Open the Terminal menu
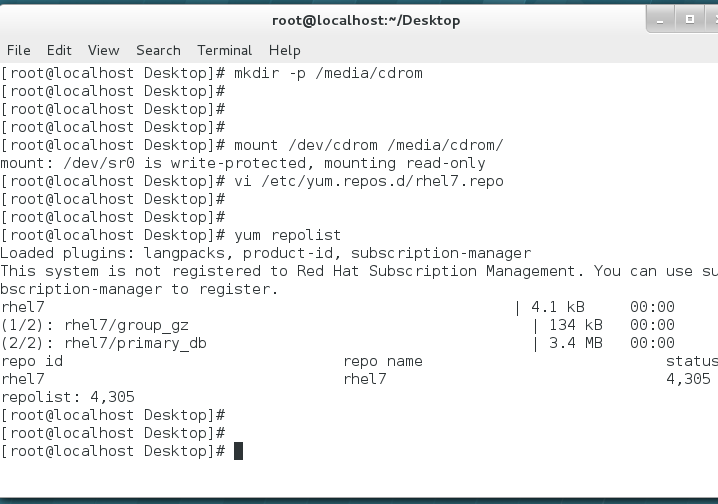Screen dimensions: 718x504 [224, 50]
